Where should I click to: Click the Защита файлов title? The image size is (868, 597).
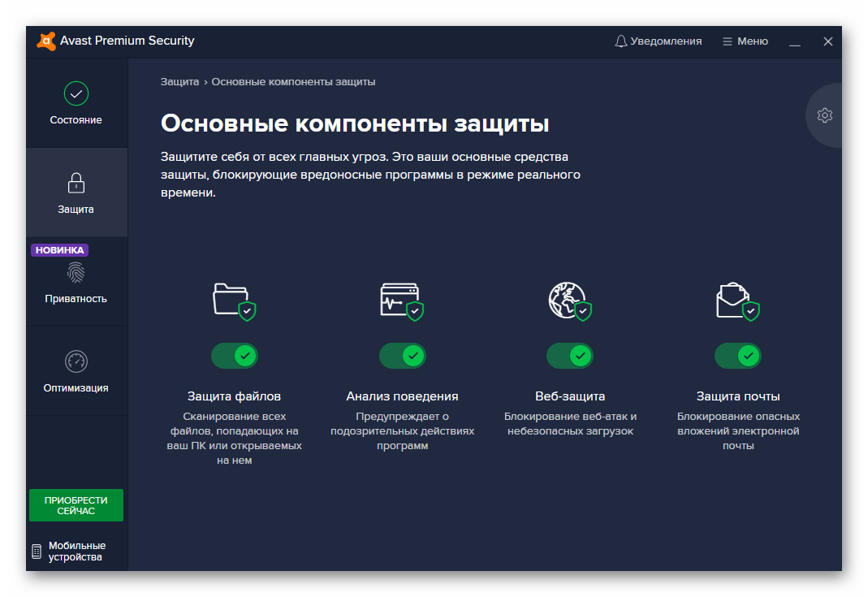coord(234,396)
